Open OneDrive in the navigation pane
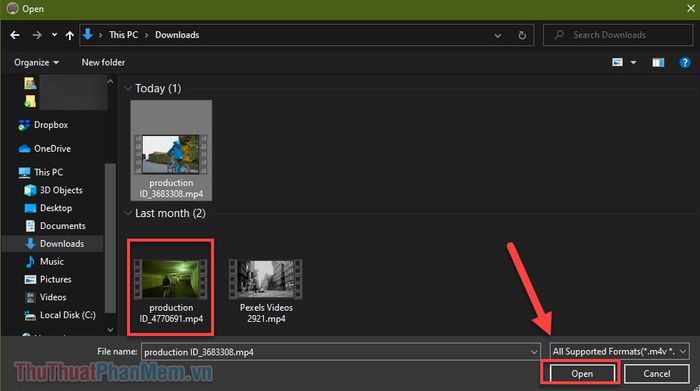This screenshot has width=700, height=391. coord(52,149)
